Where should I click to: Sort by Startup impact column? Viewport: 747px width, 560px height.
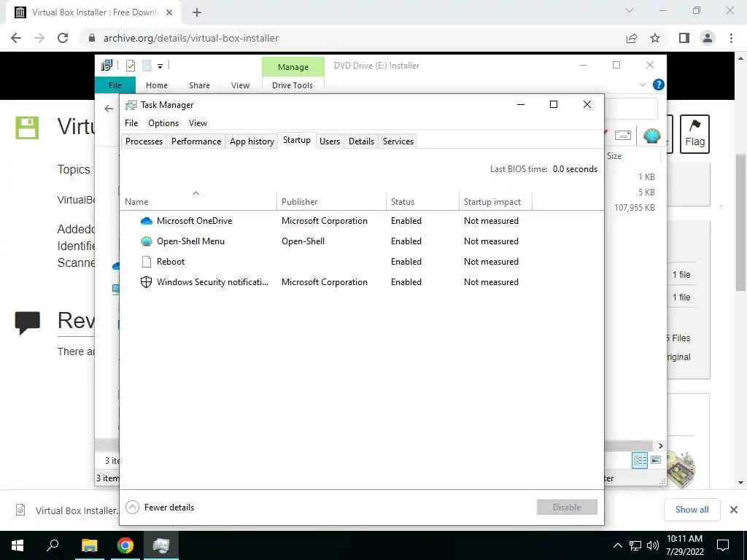tap(495, 202)
